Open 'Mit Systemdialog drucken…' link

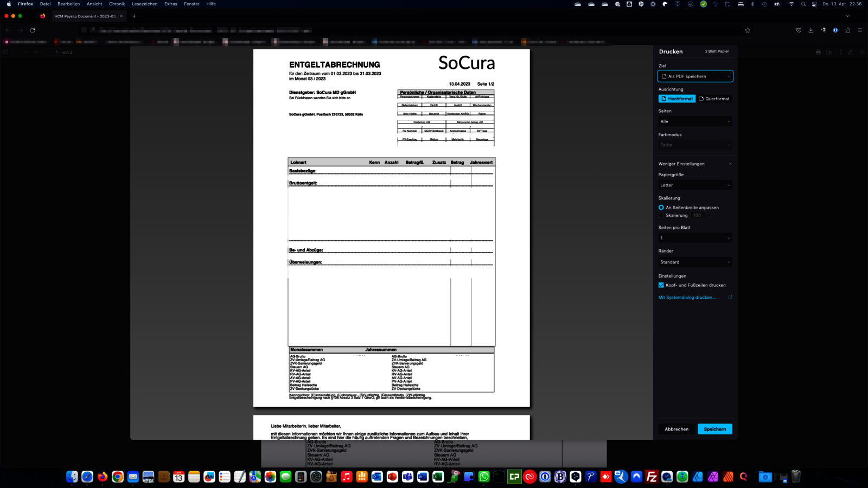tap(687, 298)
